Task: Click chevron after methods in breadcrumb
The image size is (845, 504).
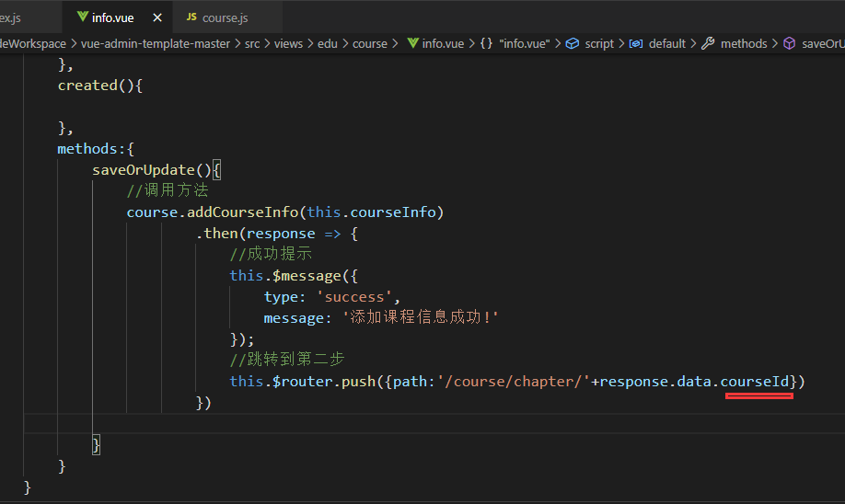Action: pyautogui.click(x=775, y=43)
